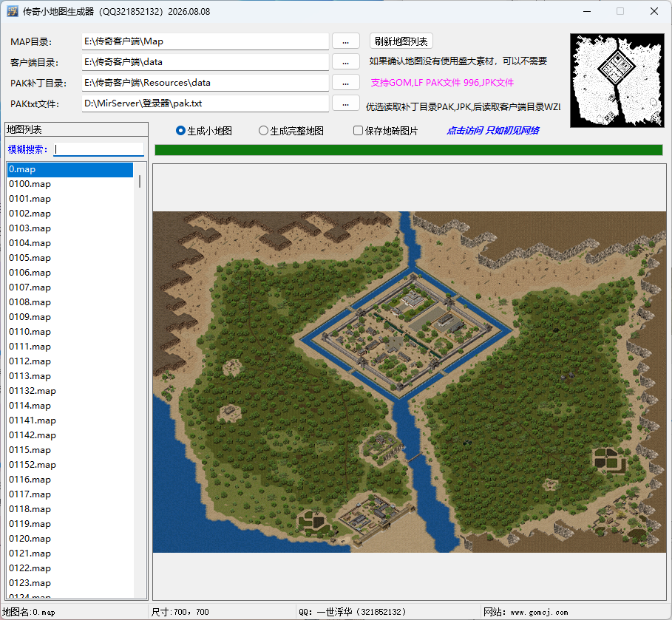Screen dimensions: 672x620
Task: Select 0109.map in the map list
Action: pos(70,317)
